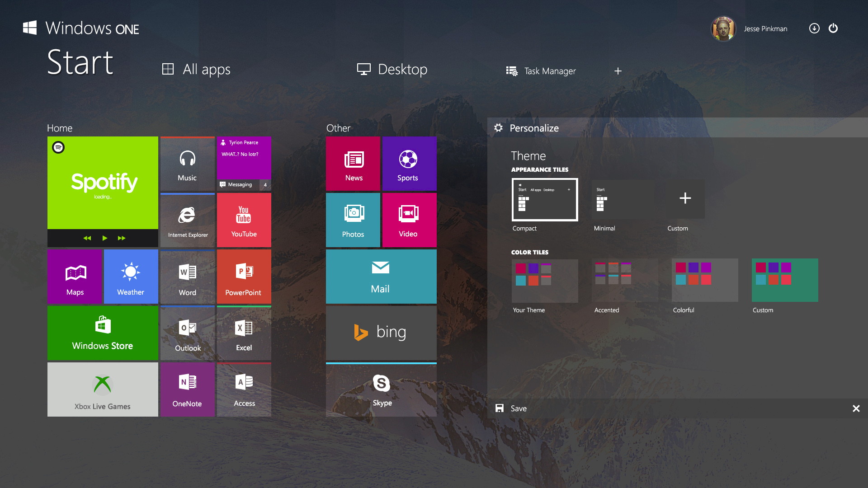Open Jesse Pinkman user profile
The image size is (868, 488).
pos(749,28)
